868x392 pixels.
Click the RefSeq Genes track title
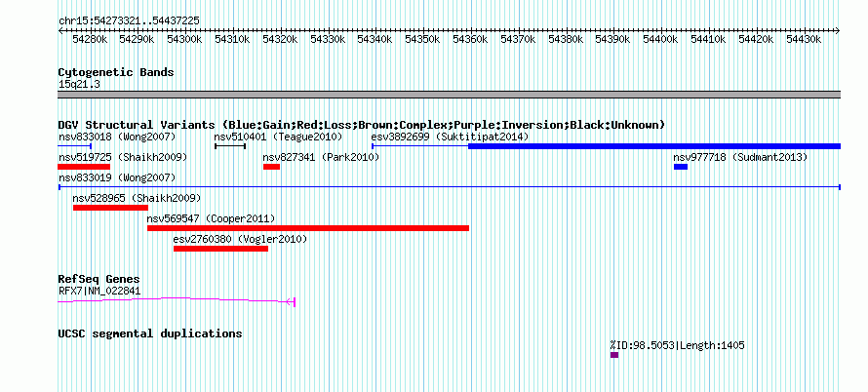(99, 279)
